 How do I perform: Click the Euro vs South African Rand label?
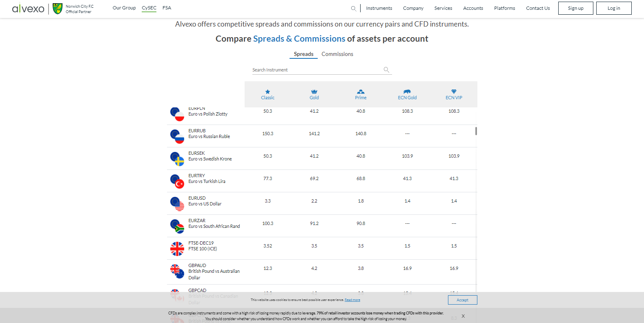click(x=214, y=226)
